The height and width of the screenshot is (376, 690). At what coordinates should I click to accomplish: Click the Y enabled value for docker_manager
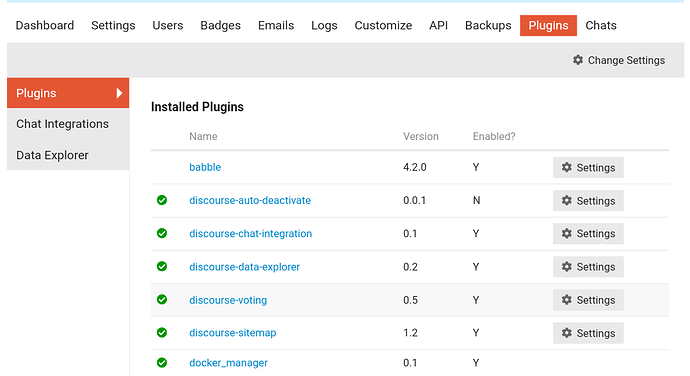pos(476,363)
